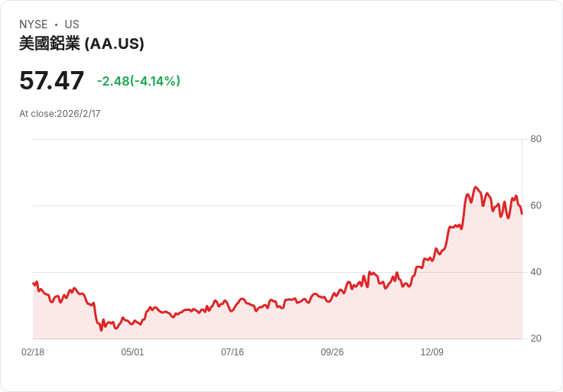
Task: Select the current price 57.47
Action: (52, 80)
